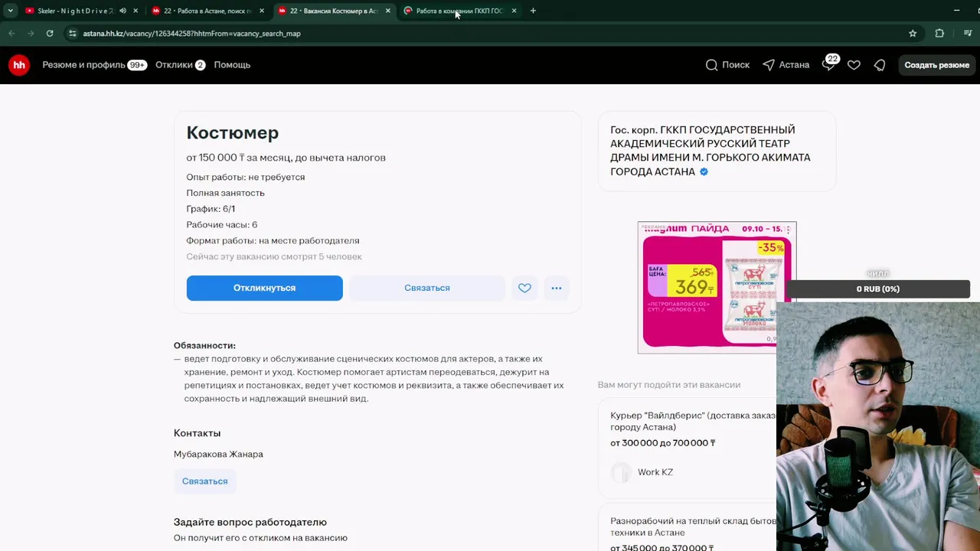
Task: Click text График: 6/1
Action: click(x=211, y=209)
